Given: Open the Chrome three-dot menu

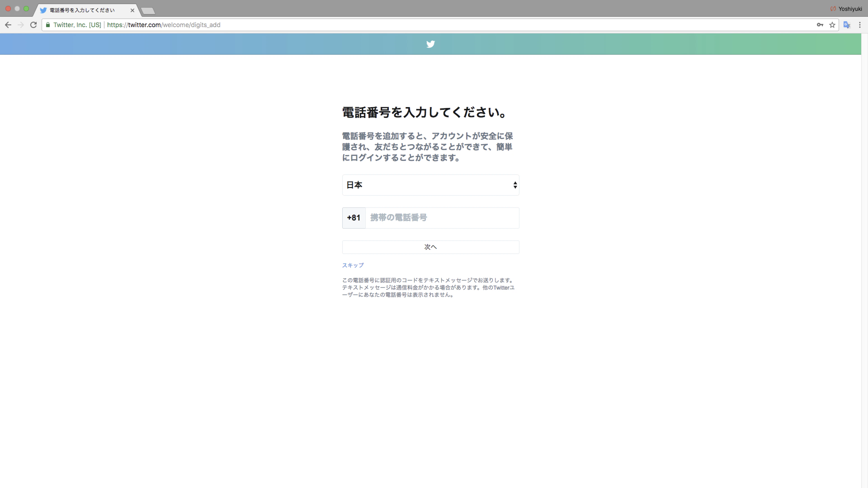Looking at the screenshot, I should coord(860,25).
